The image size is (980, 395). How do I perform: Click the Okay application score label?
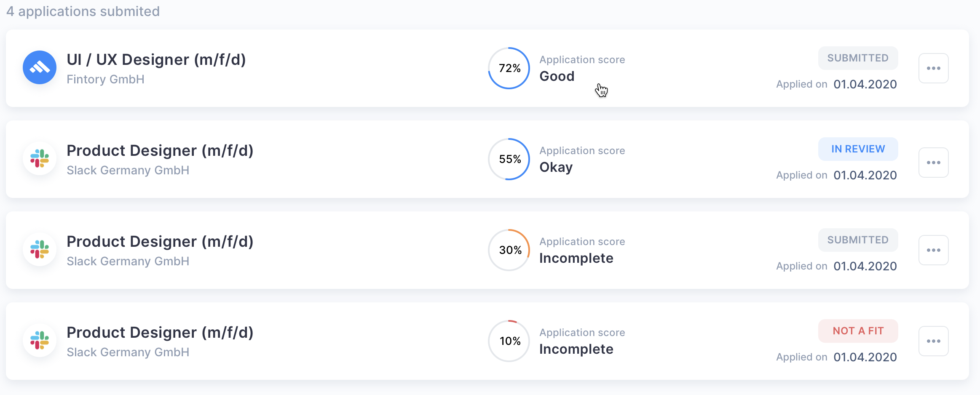click(x=556, y=167)
